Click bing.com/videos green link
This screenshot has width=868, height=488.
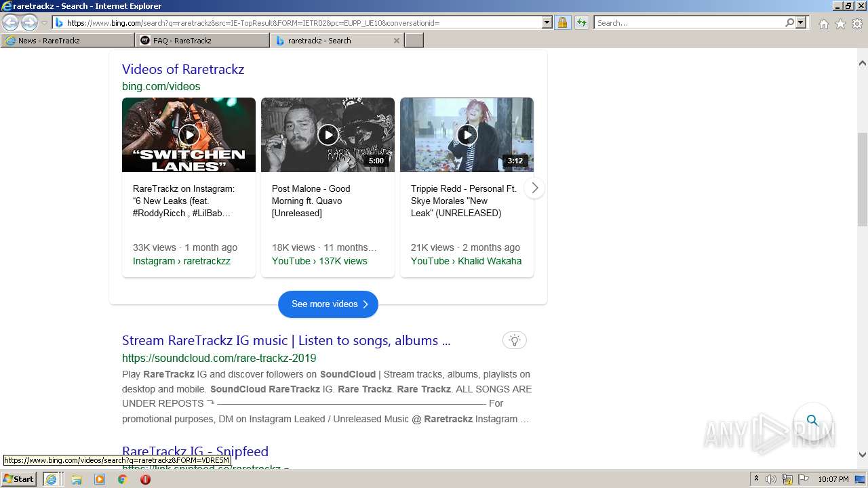pyautogui.click(x=161, y=86)
